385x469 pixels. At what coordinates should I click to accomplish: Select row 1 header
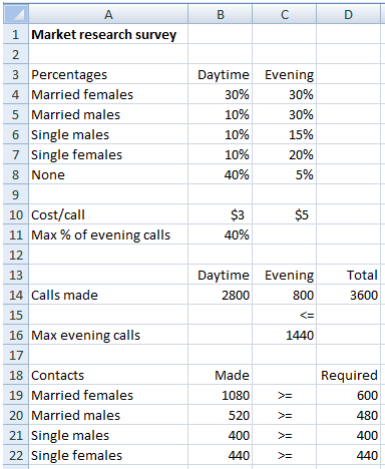click(x=16, y=34)
